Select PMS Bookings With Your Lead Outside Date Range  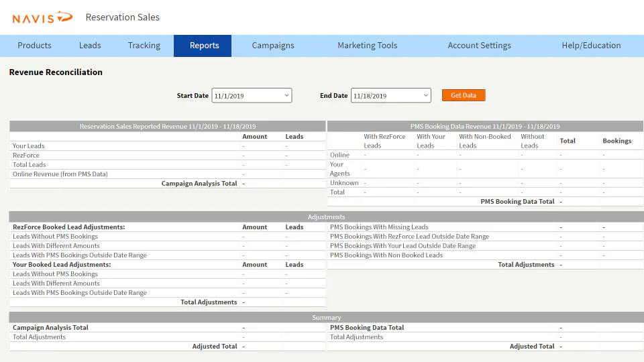[485, 246]
